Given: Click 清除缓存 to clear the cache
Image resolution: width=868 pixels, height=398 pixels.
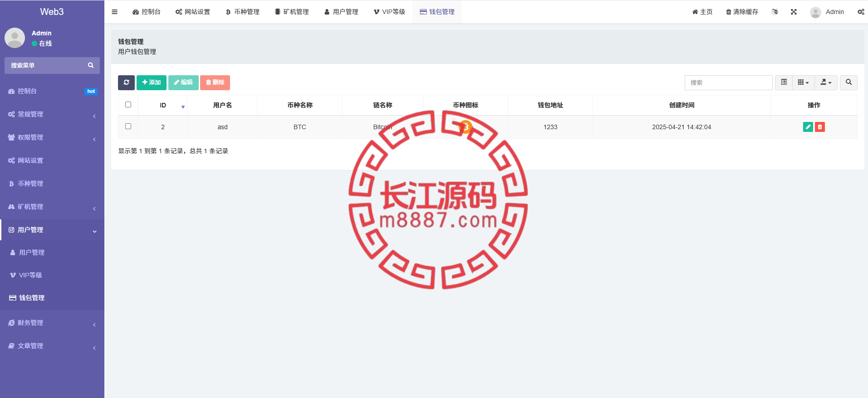Looking at the screenshot, I should tap(742, 12).
